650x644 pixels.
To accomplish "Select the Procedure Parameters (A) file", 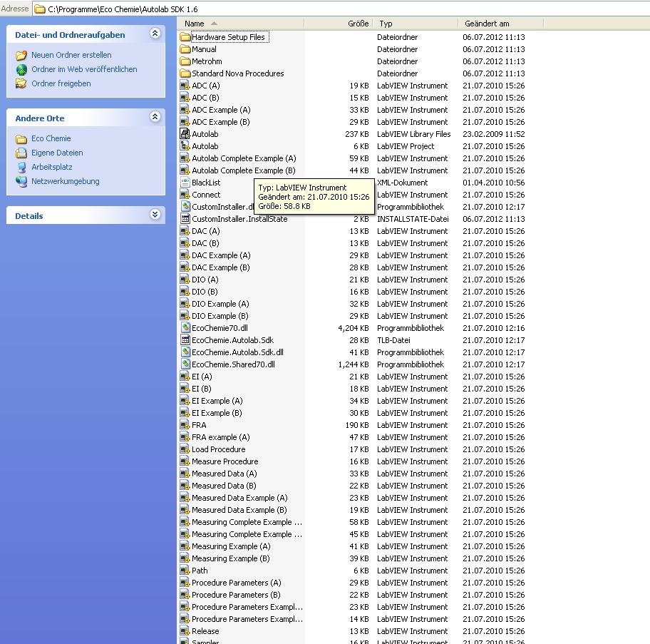I will pyautogui.click(x=237, y=583).
